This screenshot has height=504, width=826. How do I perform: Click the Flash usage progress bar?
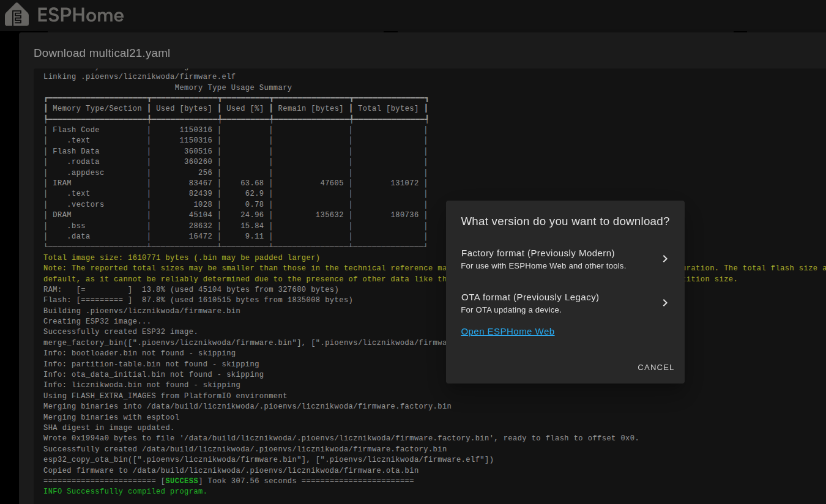[x=104, y=300]
